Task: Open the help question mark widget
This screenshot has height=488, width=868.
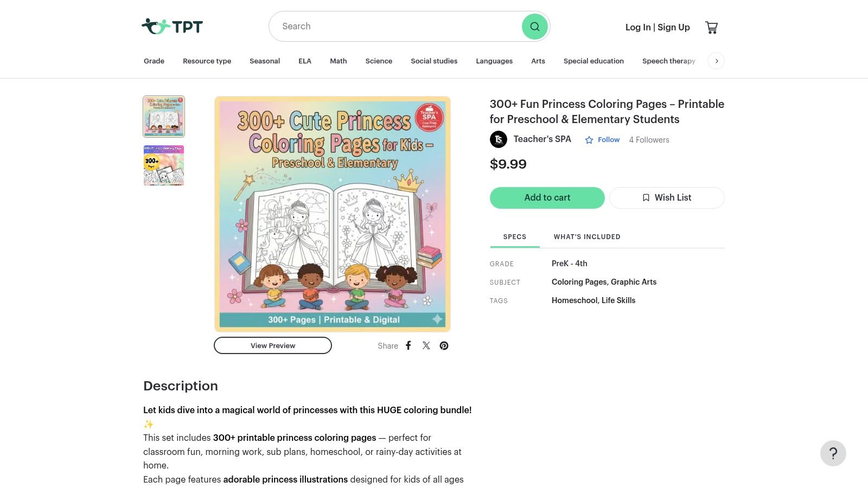Action: click(833, 453)
